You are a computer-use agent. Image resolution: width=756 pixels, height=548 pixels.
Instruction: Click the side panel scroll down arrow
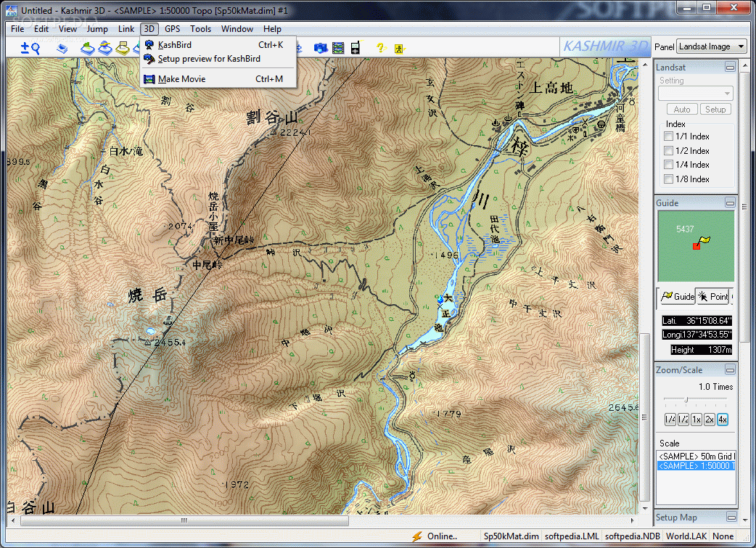(745, 520)
